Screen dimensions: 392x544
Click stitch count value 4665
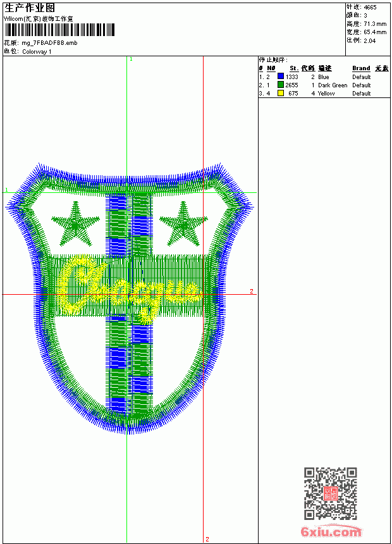coord(370,7)
